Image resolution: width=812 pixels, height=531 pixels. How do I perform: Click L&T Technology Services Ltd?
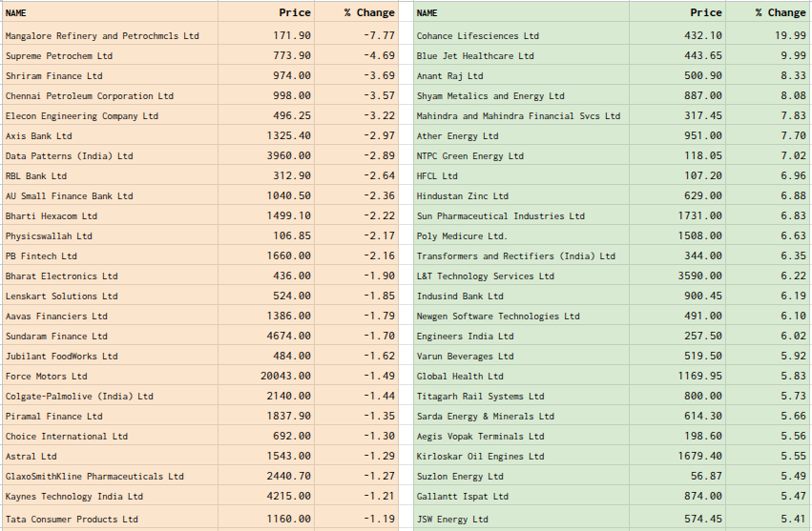click(x=486, y=276)
